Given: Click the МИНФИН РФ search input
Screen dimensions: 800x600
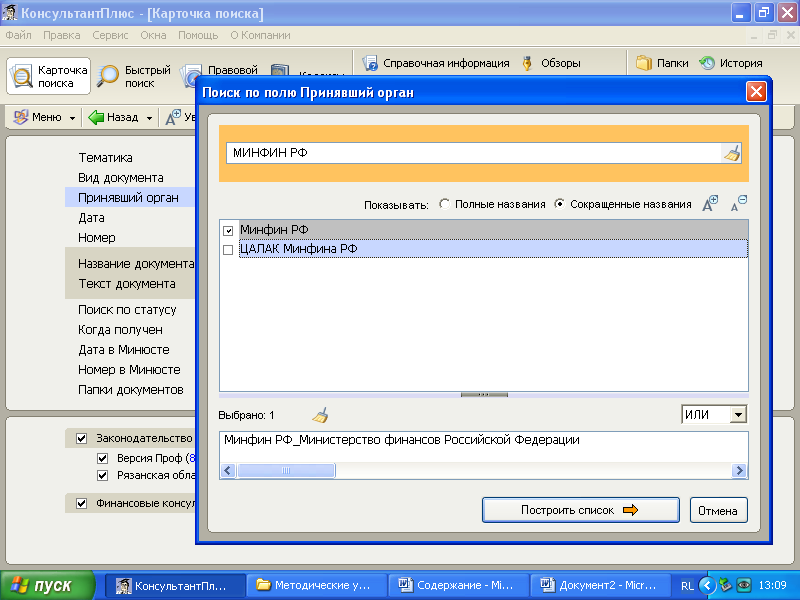Looking at the screenshot, I should [473, 153].
